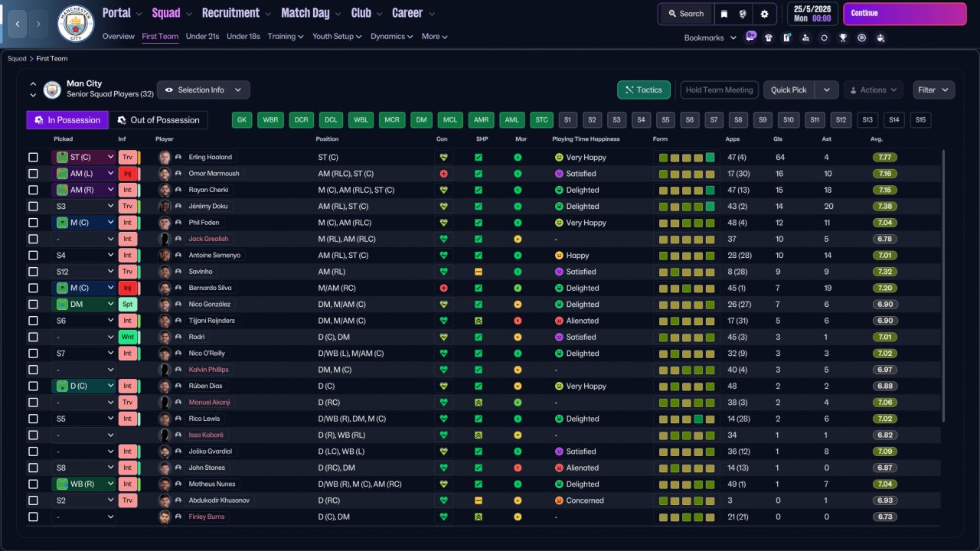Open Erling Haaland's ST (C) picked dropdown
Image resolution: width=980 pixels, height=551 pixels.
83,158
